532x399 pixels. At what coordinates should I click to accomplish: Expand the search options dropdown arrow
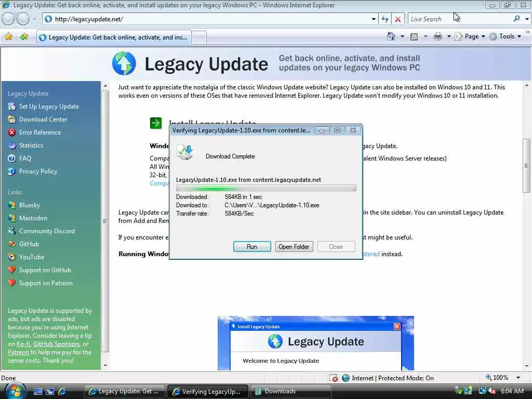point(527,19)
